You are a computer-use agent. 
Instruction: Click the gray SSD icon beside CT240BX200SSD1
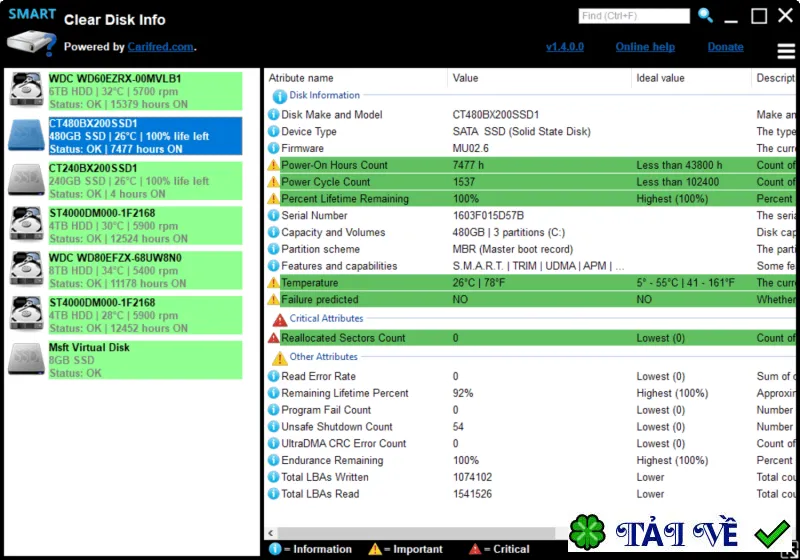coord(26,180)
